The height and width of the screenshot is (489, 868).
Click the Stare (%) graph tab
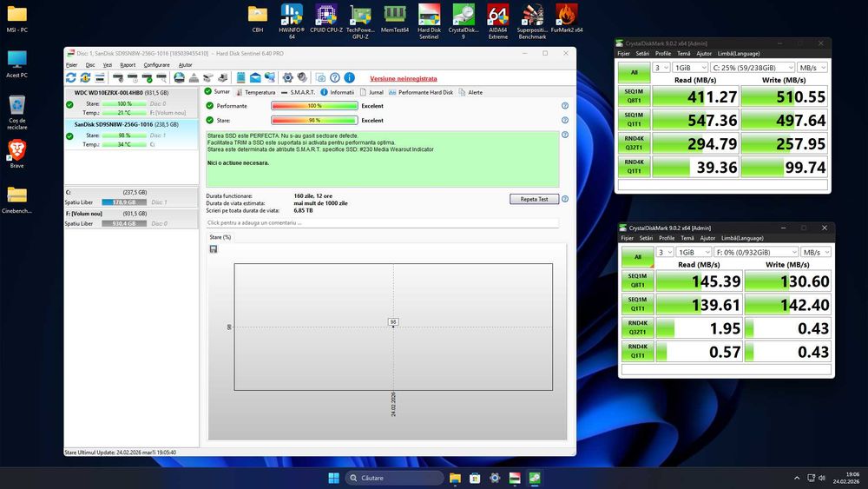[x=220, y=237]
